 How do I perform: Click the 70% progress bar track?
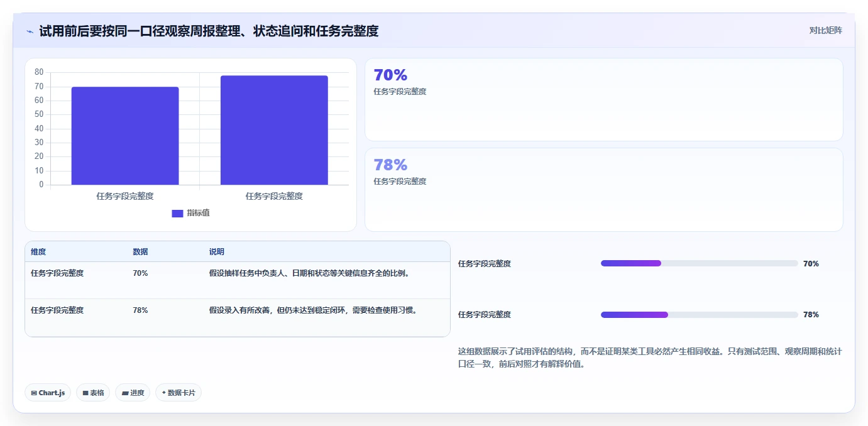(699, 263)
